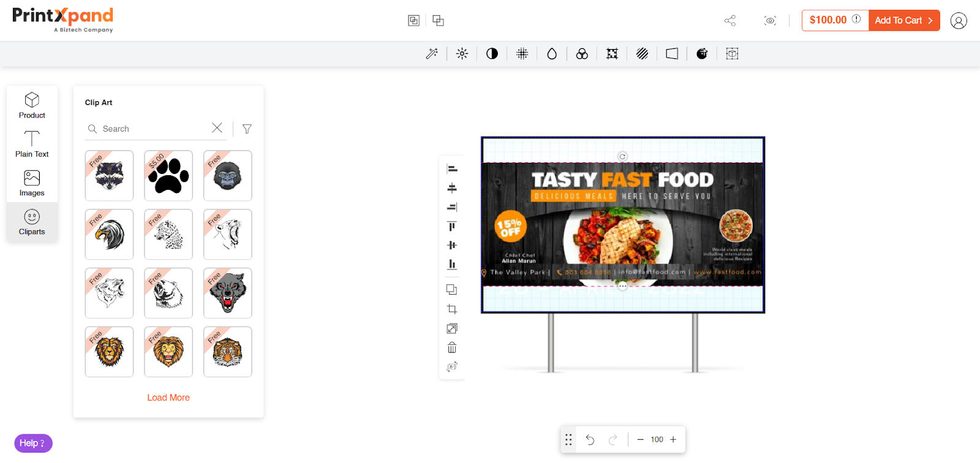Toggle the preview eye icon
The height and width of the screenshot is (463, 980).
770,21
